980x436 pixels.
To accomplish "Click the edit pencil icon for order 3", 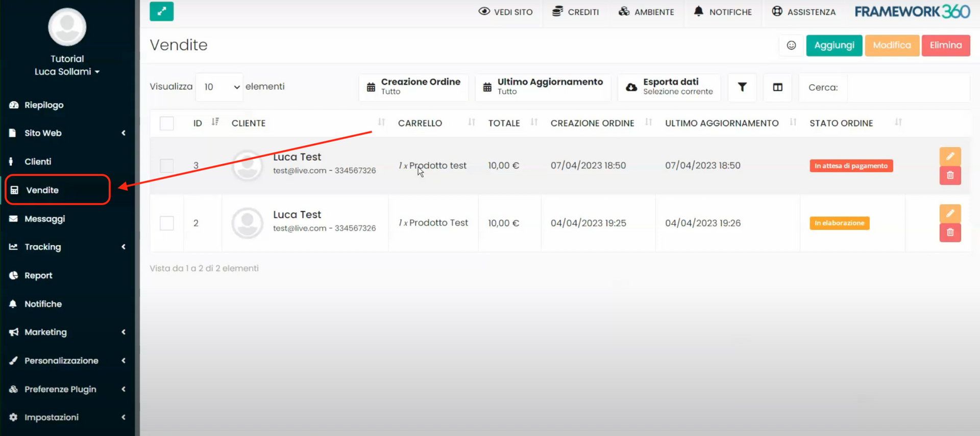I will [950, 156].
